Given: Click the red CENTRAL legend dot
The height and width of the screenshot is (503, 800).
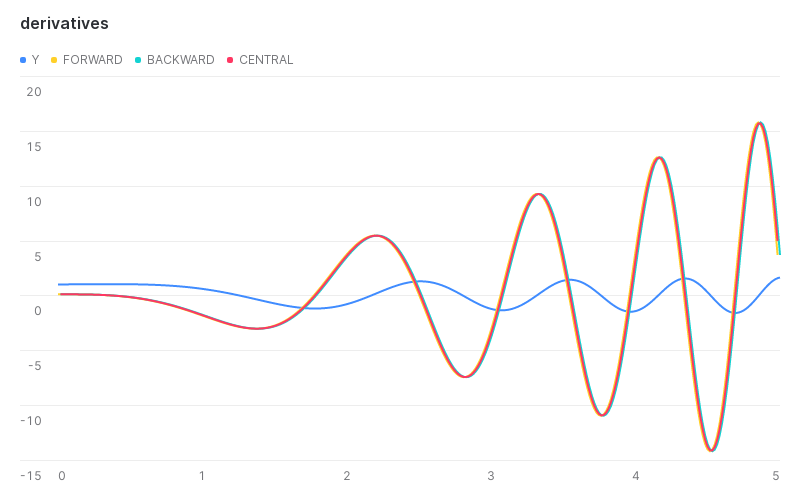Looking at the screenshot, I should [x=230, y=60].
